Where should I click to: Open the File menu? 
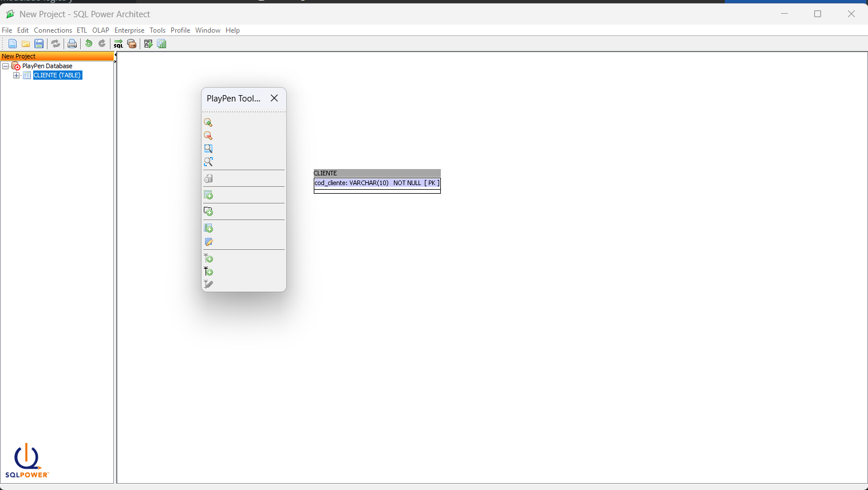[x=7, y=30]
